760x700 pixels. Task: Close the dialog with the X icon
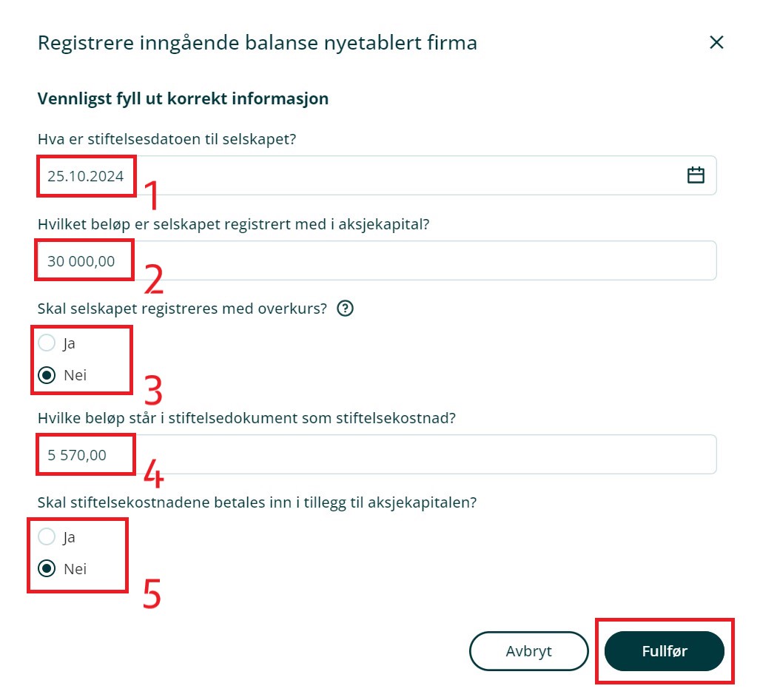pyautogui.click(x=716, y=43)
